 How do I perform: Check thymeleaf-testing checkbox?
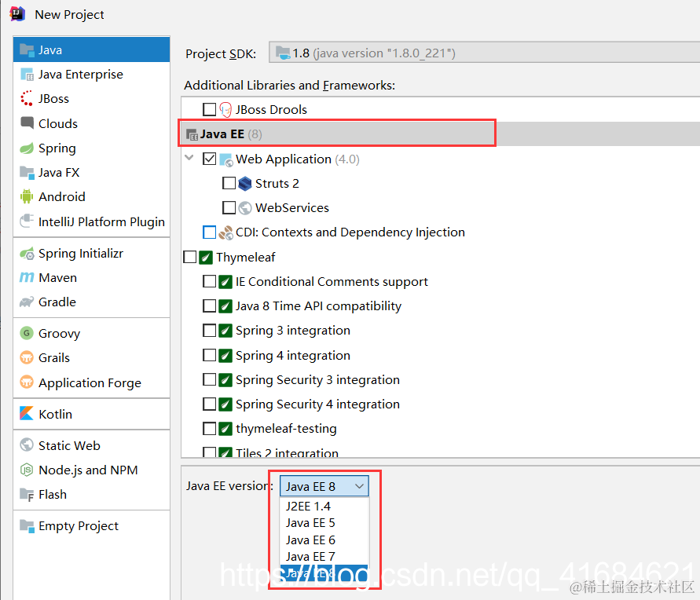pos(210,428)
